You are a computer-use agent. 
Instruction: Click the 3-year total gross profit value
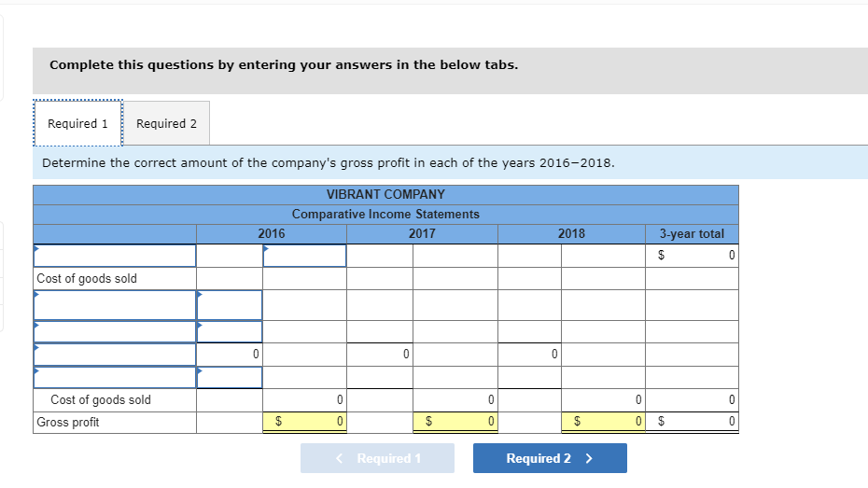click(x=692, y=422)
